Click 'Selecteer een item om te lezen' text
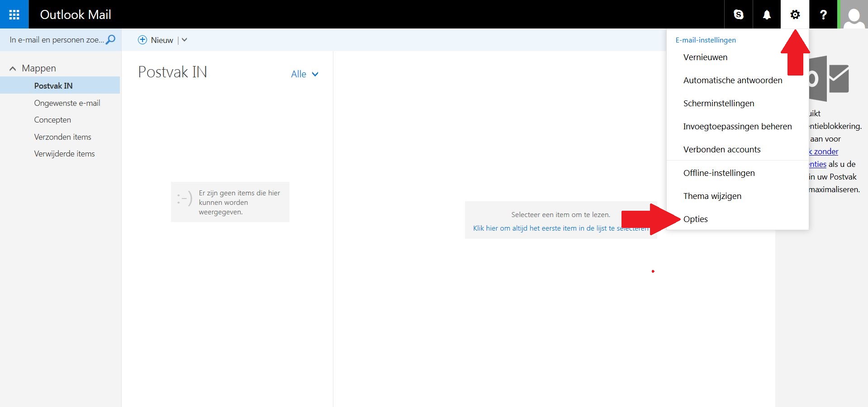This screenshot has height=407, width=868. (560, 214)
